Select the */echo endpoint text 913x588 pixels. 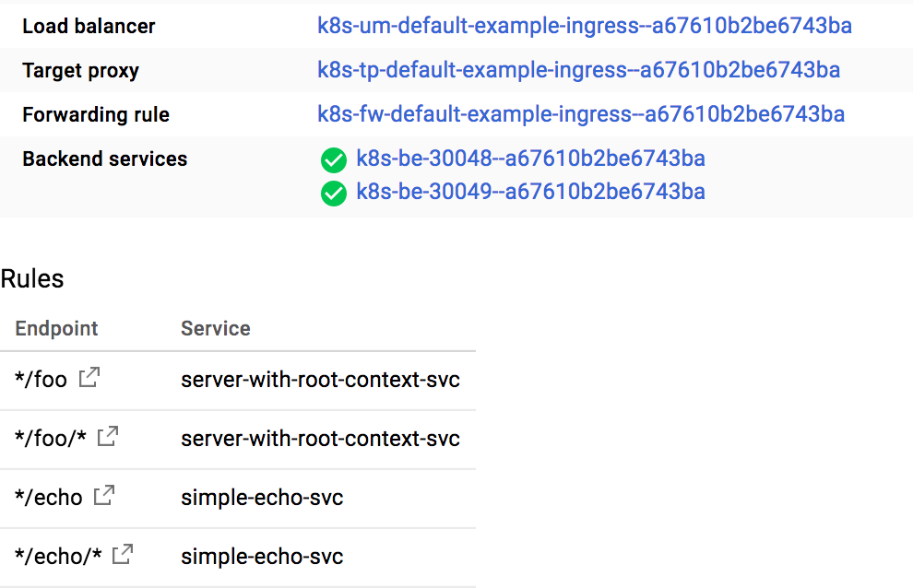49,498
